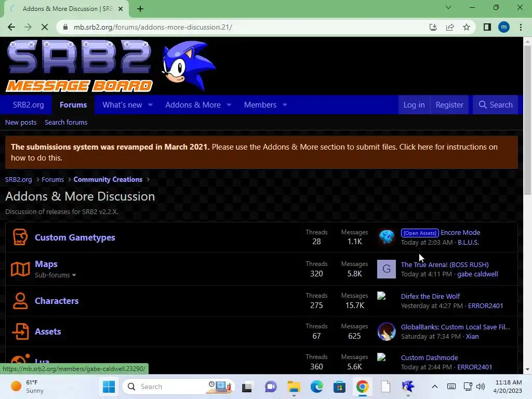The width and height of the screenshot is (532, 399).
Task: Toggle the Chrome side panel
Action: tap(487, 27)
